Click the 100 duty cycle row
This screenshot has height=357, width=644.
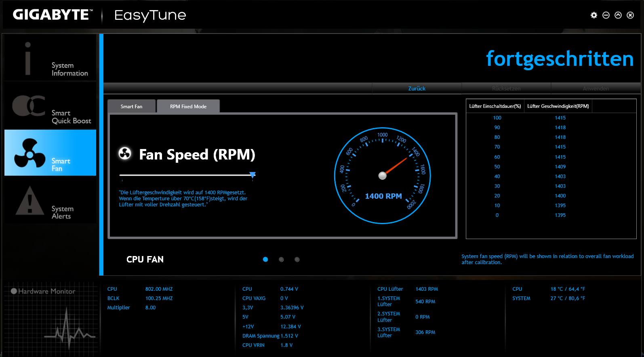(551, 118)
